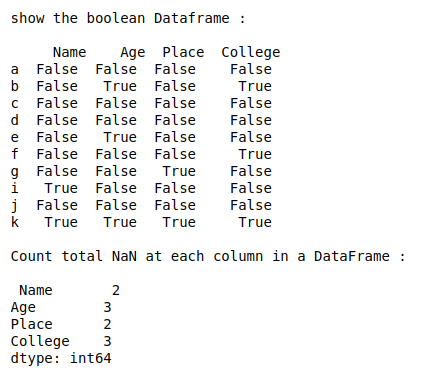Click the True value in row e Age
Screen dimensions: 425x377
120,137
